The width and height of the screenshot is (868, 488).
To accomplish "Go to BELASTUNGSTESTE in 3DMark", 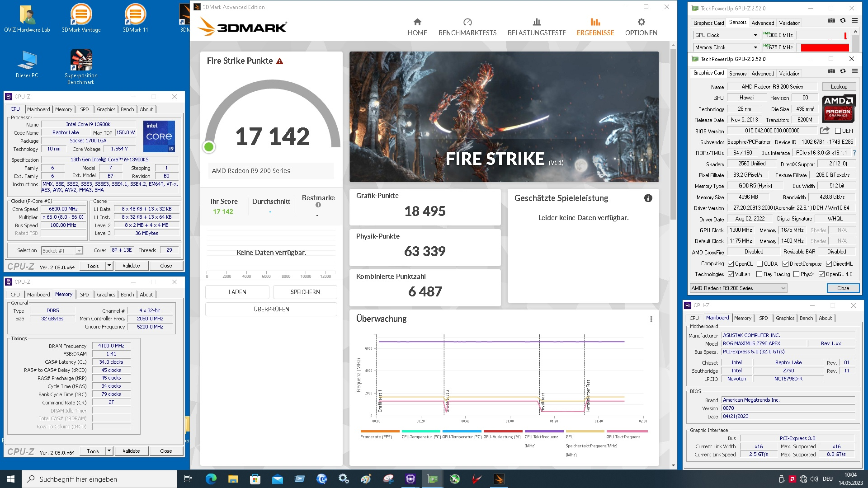I will pyautogui.click(x=537, y=27).
